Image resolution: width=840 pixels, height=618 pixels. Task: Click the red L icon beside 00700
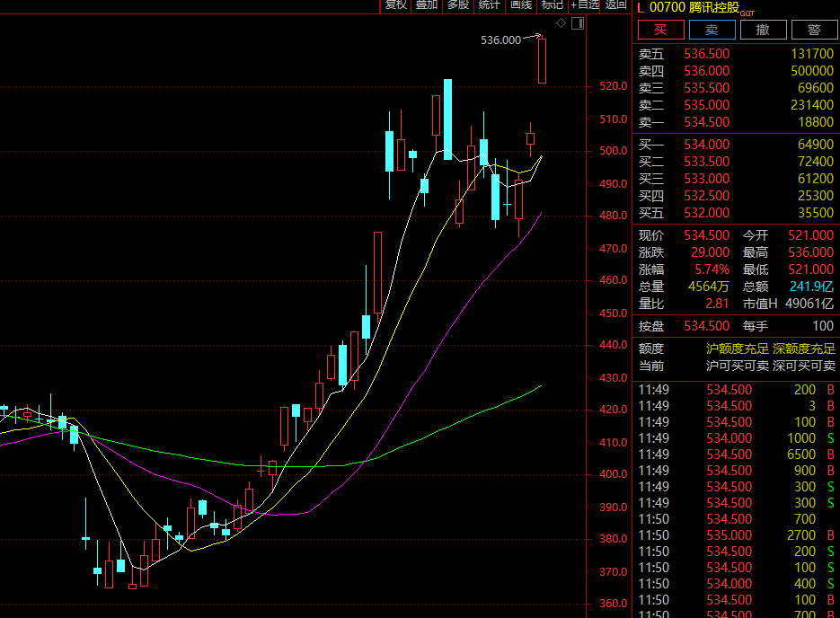(641, 7)
